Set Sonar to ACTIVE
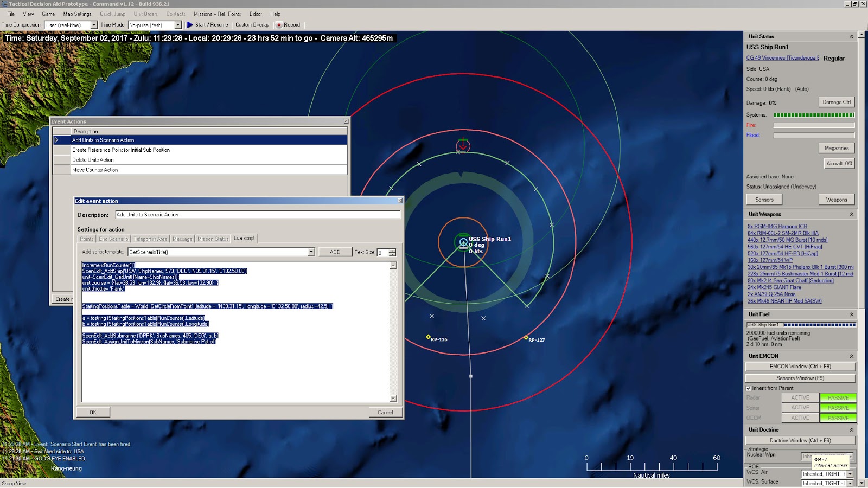The height and width of the screenshot is (488, 868). point(800,408)
